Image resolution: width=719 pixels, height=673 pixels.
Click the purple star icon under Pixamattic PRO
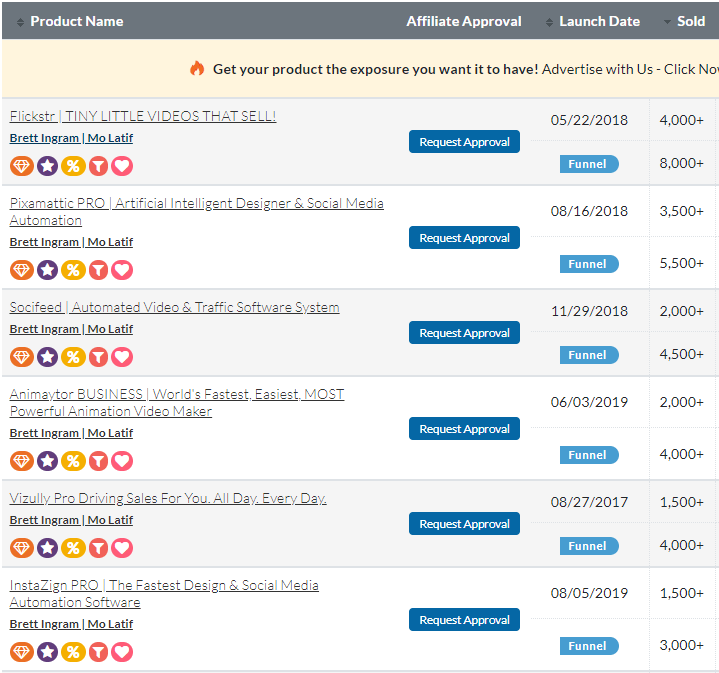[47, 270]
